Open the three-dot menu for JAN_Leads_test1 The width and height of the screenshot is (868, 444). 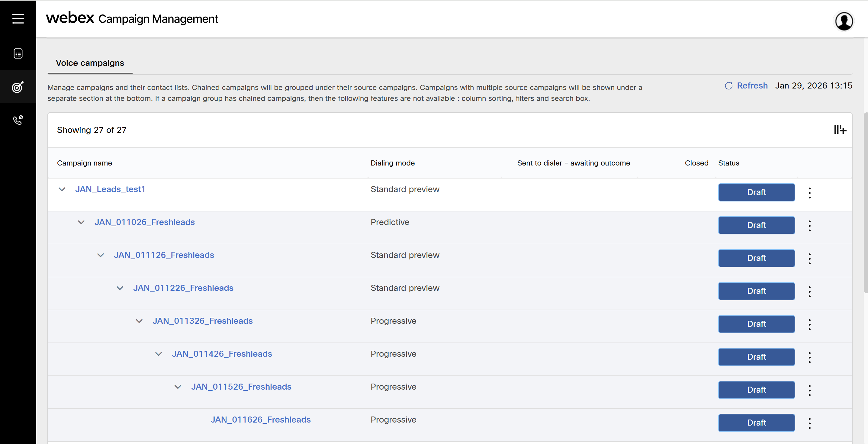pyautogui.click(x=809, y=193)
